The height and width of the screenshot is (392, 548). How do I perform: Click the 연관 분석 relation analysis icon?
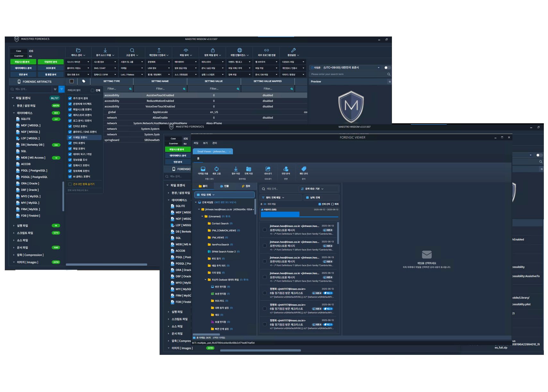click(x=286, y=169)
